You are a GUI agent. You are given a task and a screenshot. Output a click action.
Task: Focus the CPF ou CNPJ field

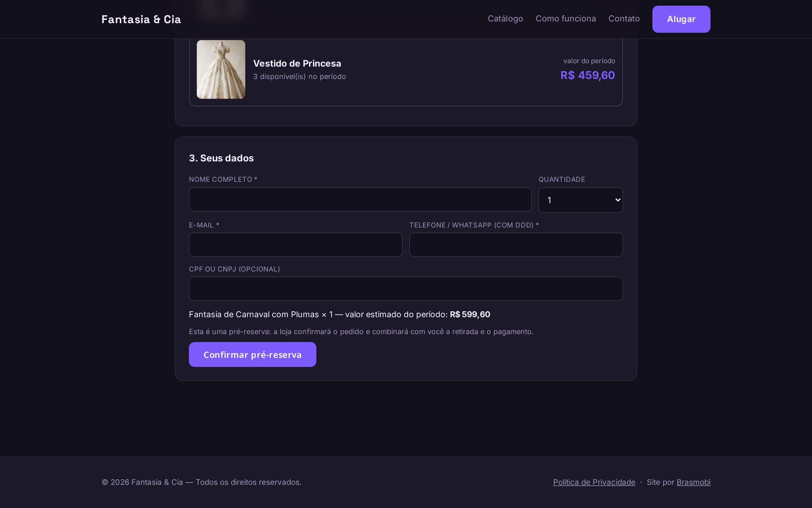tap(406, 289)
